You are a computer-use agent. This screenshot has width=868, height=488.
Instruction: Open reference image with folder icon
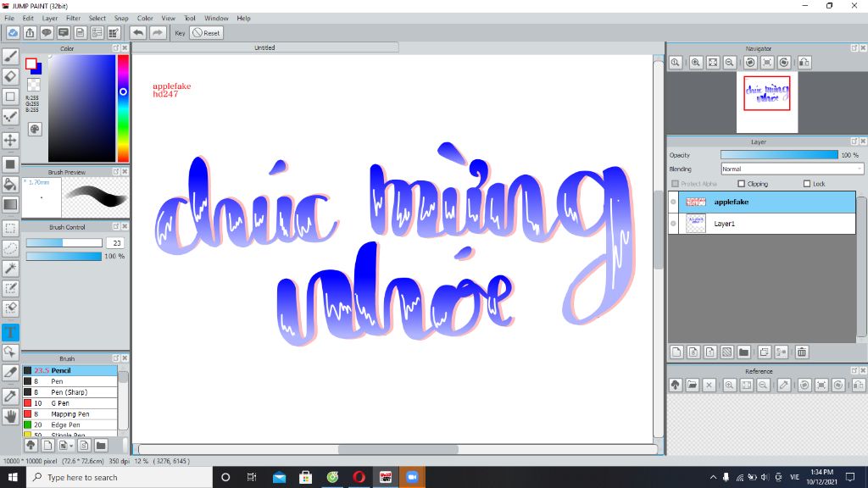coord(692,385)
